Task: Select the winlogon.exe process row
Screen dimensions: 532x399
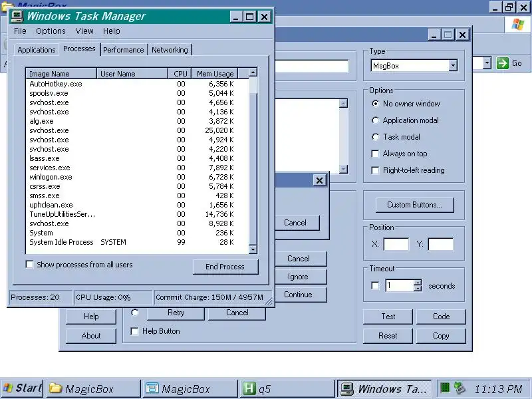Action: click(137, 177)
